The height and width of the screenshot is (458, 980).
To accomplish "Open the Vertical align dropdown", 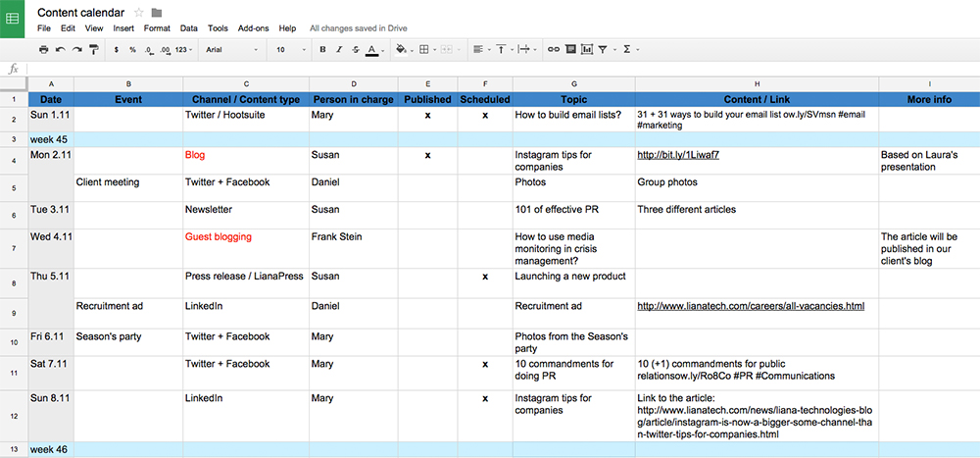I will [504, 49].
